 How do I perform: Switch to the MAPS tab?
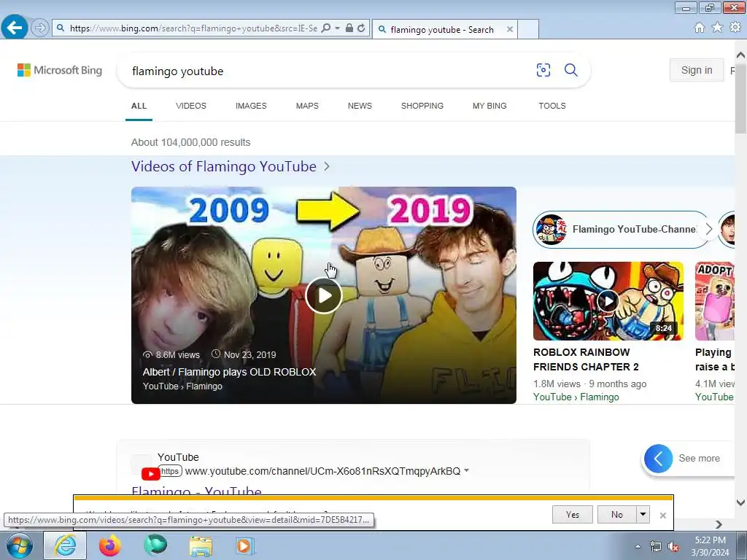(x=307, y=106)
